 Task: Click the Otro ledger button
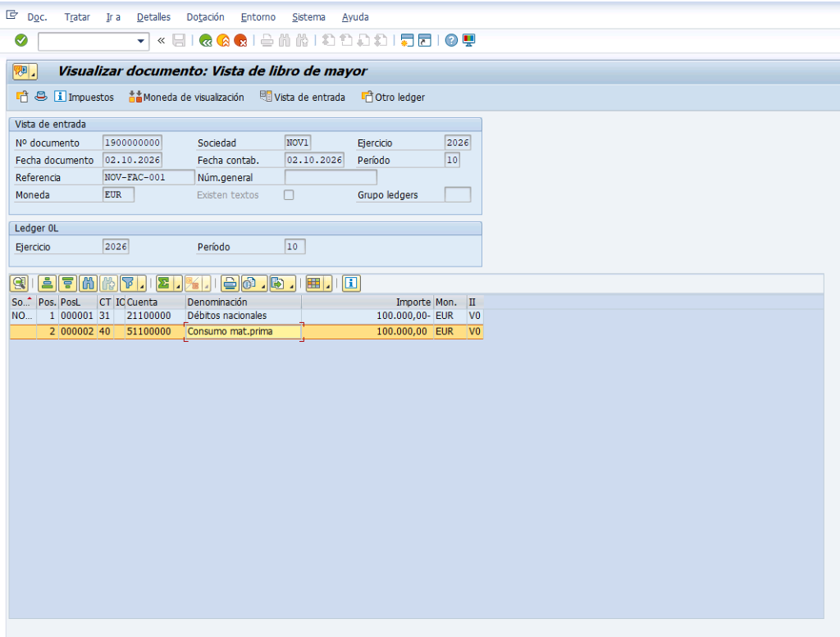point(393,97)
